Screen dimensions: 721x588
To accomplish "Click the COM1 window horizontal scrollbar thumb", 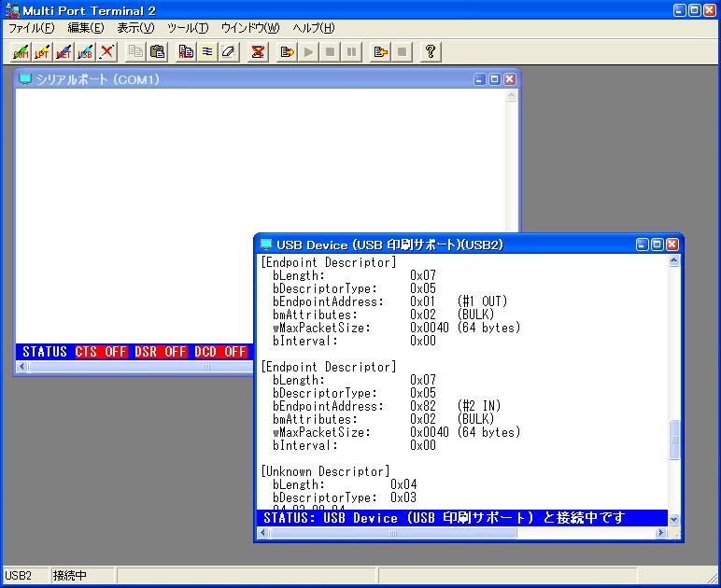I will (x=141, y=367).
